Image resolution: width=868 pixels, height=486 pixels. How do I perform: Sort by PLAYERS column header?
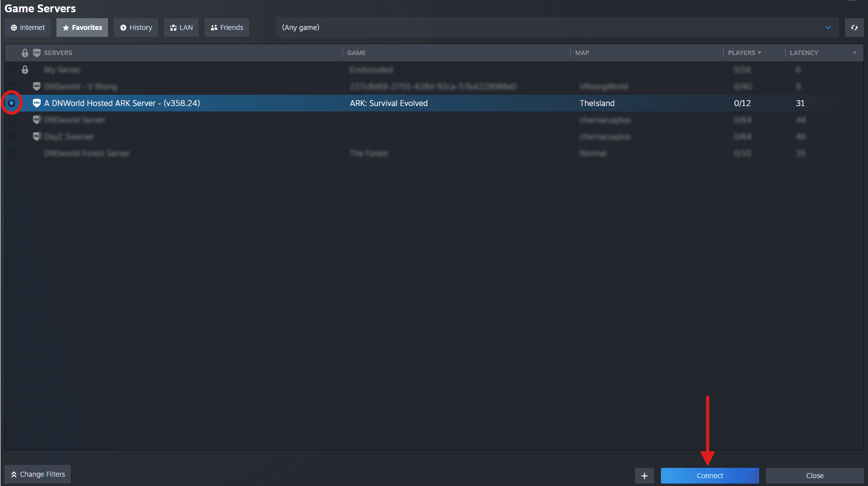(744, 53)
